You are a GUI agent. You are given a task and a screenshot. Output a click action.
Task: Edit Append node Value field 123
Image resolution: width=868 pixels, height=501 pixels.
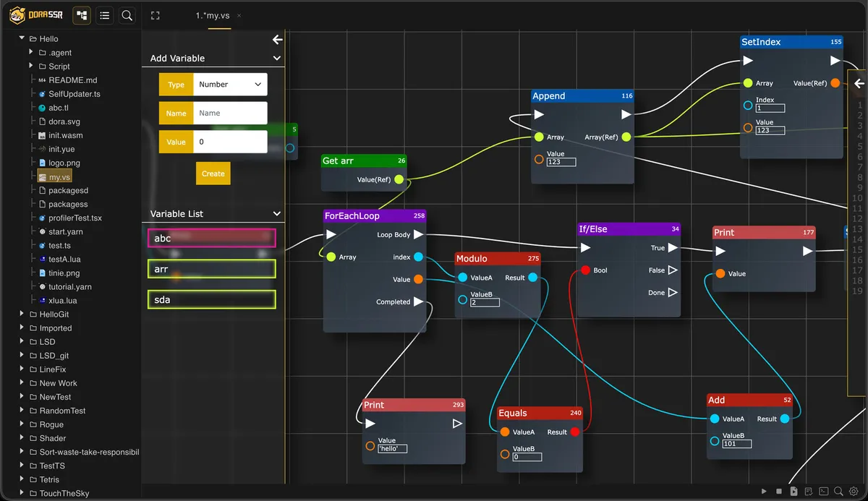click(561, 162)
